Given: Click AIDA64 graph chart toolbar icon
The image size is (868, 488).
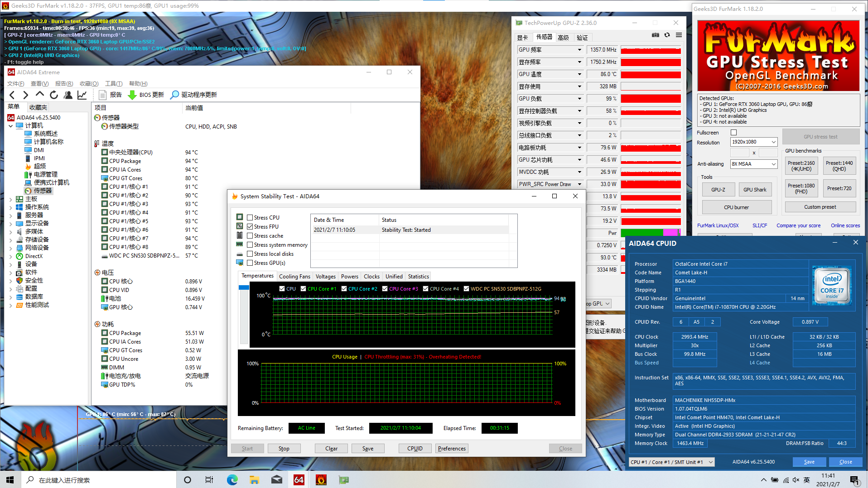Looking at the screenshot, I should pyautogui.click(x=82, y=95).
